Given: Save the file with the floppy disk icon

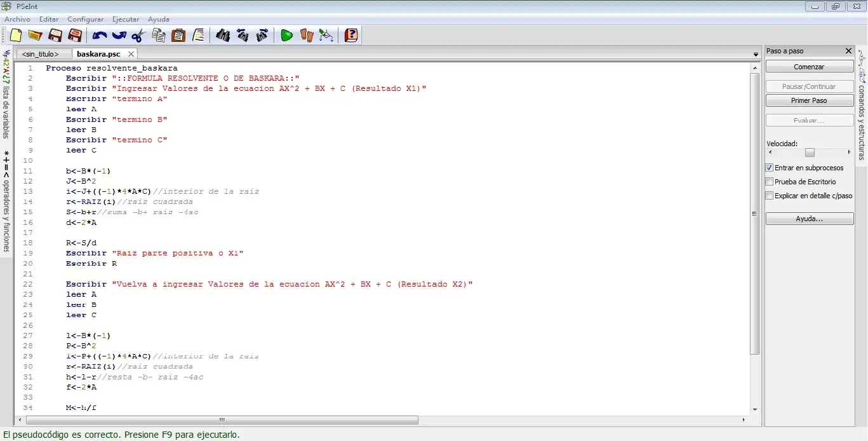Looking at the screenshot, I should (55, 36).
